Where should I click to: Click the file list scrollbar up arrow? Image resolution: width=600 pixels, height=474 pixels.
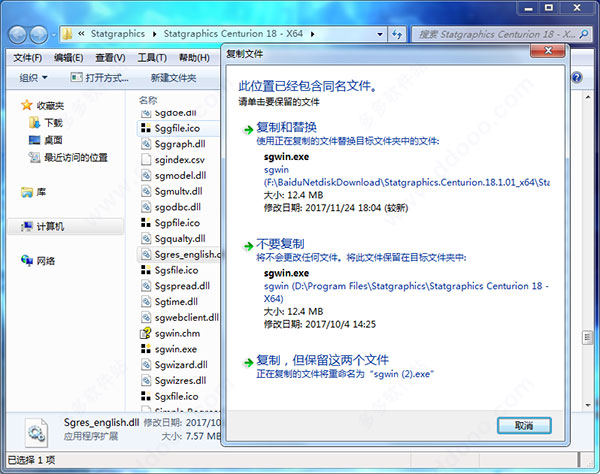(588, 98)
